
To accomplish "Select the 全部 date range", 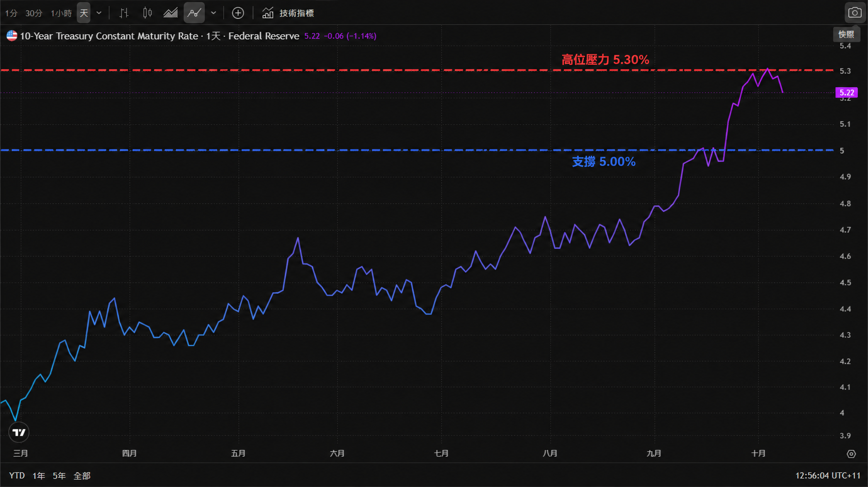I will tap(82, 476).
